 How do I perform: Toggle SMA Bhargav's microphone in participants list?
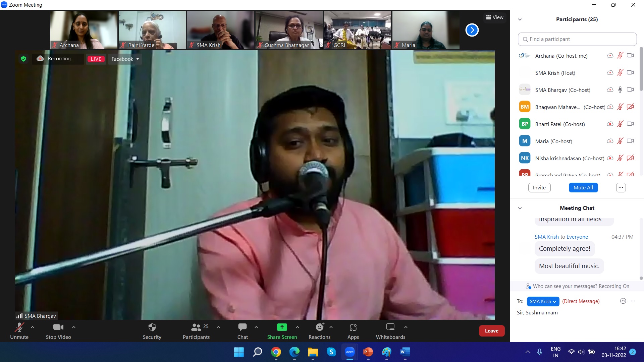point(620,90)
